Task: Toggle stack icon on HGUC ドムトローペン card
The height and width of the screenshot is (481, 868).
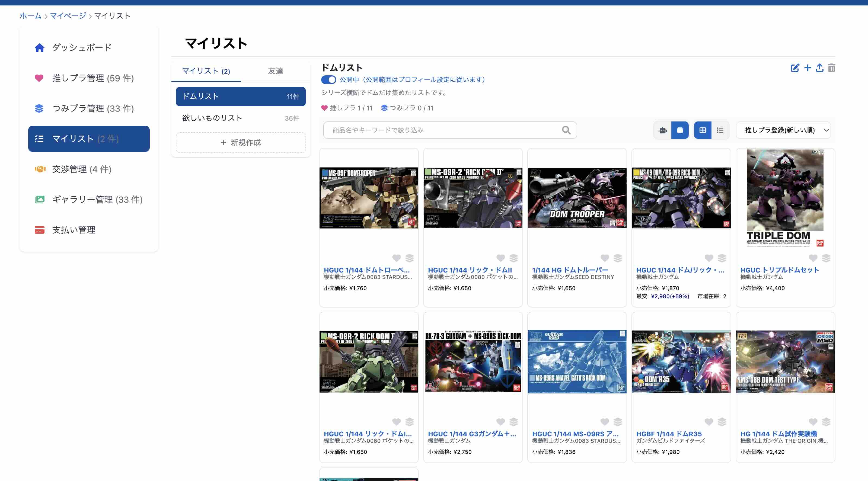Action: coord(409,258)
